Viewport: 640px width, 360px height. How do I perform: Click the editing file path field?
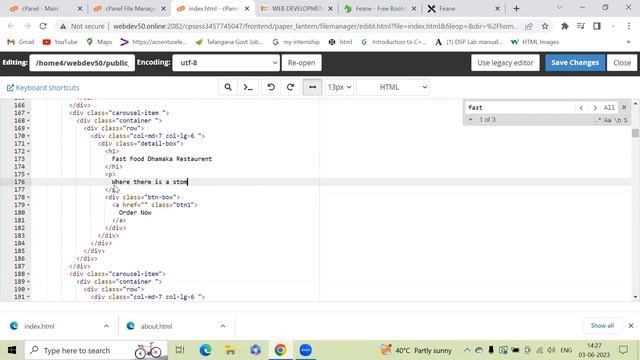click(x=82, y=63)
